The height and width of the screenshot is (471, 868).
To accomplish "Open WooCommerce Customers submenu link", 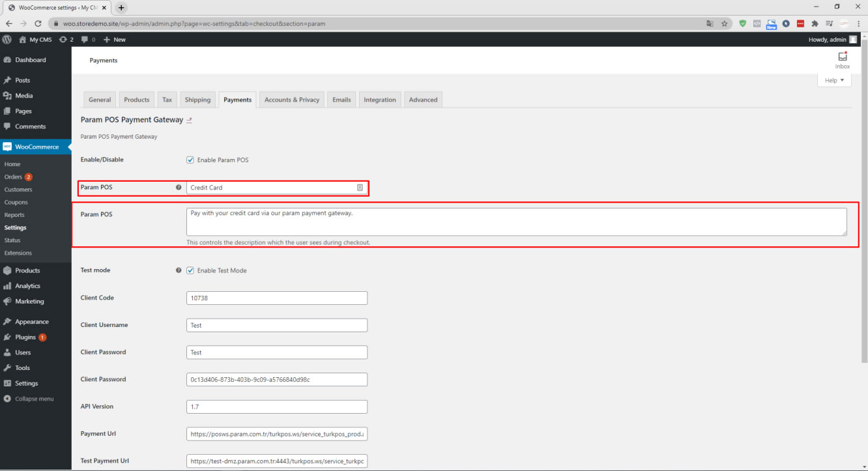I will [18, 190].
